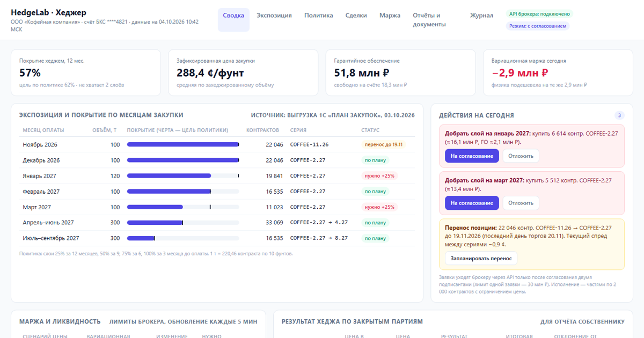The height and width of the screenshot is (338, 644).
Task: Click the 51,8 млн ₽ collateral value
Action: click(361, 73)
